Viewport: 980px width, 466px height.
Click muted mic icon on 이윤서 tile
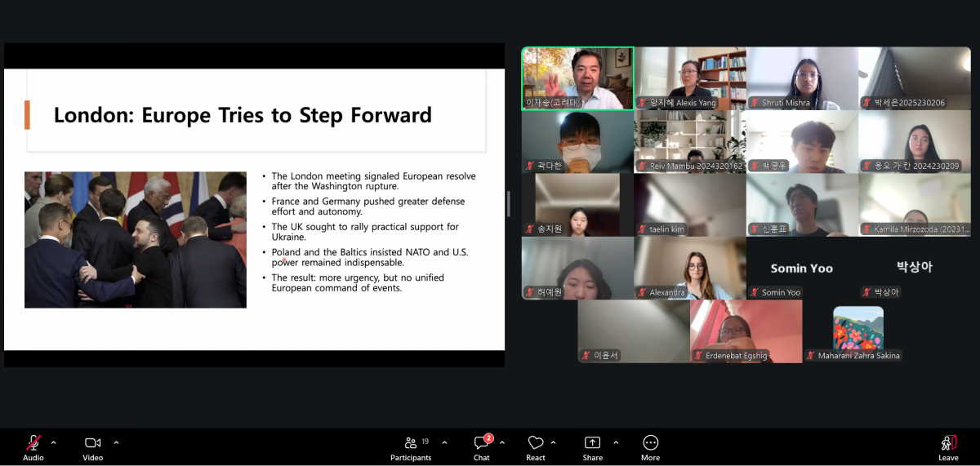[x=586, y=356]
